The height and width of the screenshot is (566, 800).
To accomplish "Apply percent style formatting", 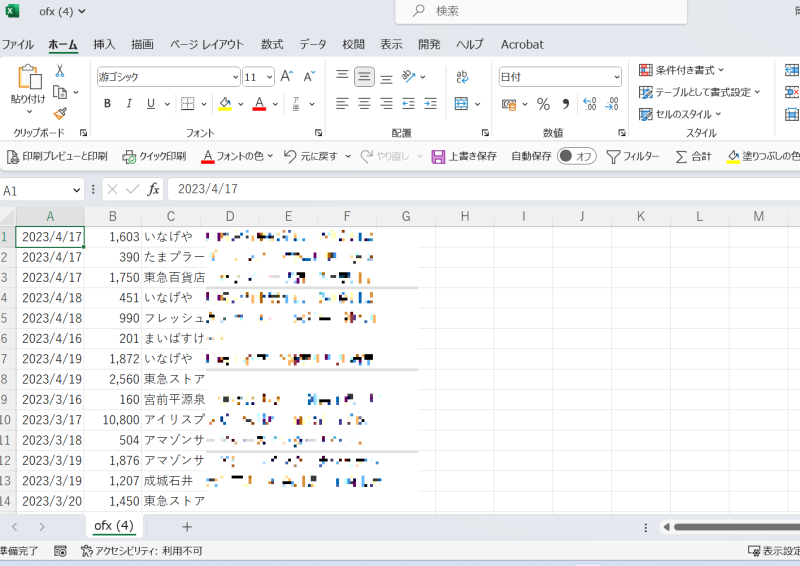I will coord(543,104).
